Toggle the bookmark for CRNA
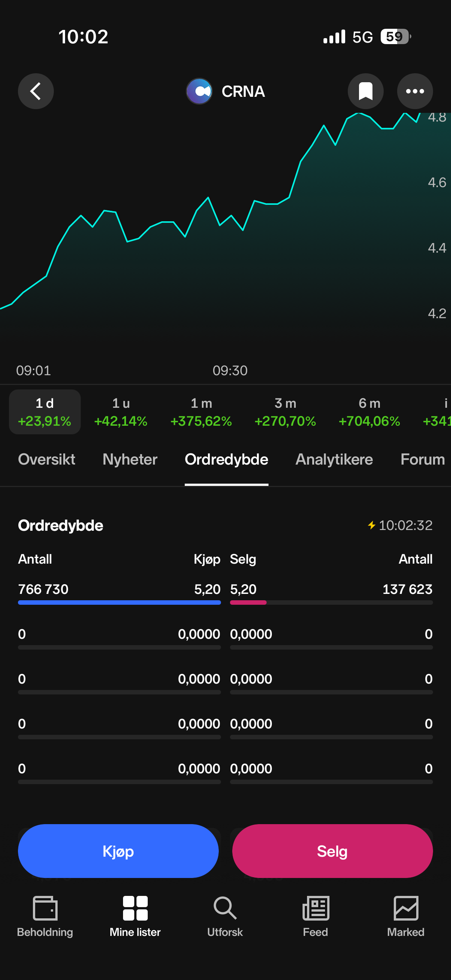451x980 pixels. pyautogui.click(x=365, y=91)
